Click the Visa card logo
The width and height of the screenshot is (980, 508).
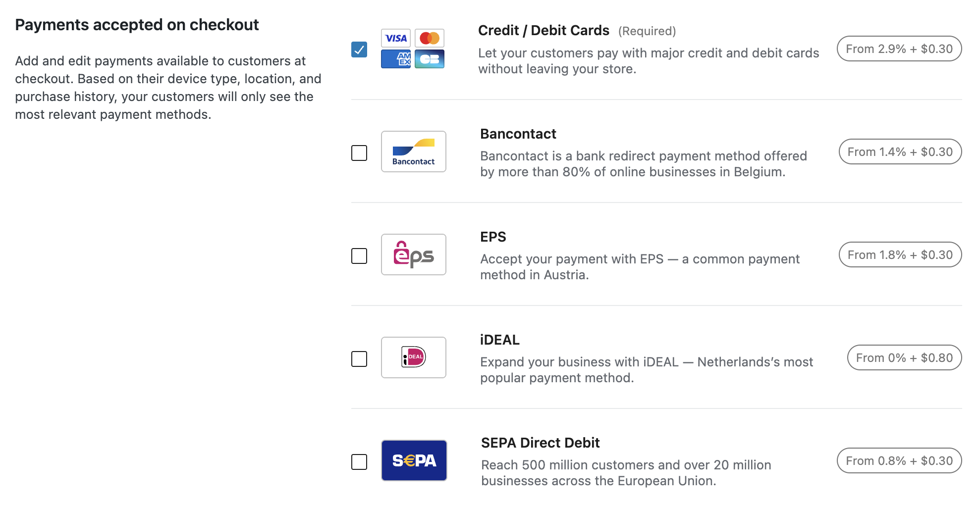point(395,38)
